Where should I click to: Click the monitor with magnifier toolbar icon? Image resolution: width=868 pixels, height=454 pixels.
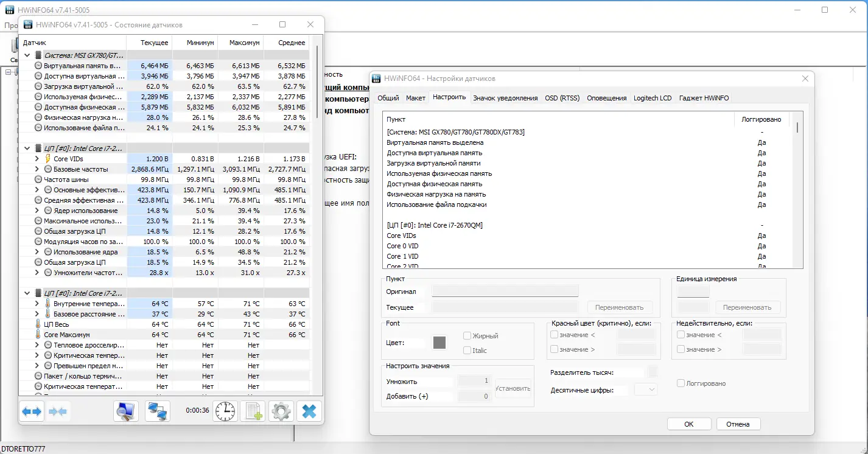coord(126,411)
